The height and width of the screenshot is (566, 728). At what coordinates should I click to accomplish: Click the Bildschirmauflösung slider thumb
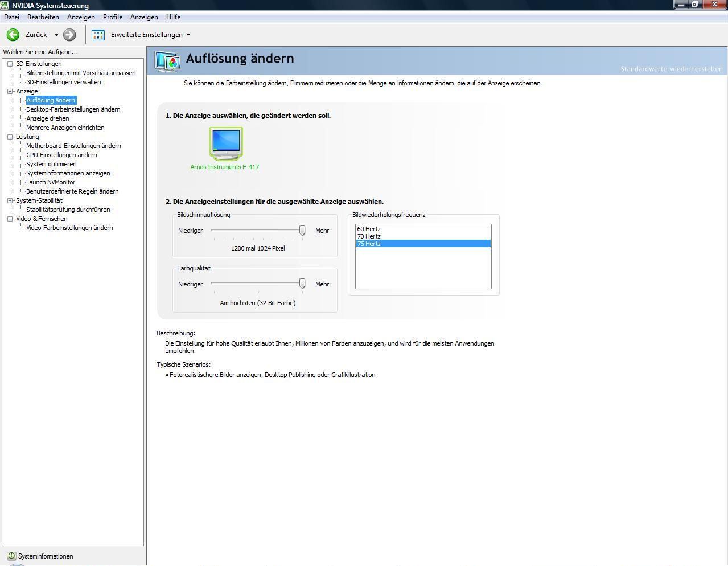pyautogui.click(x=302, y=231)
